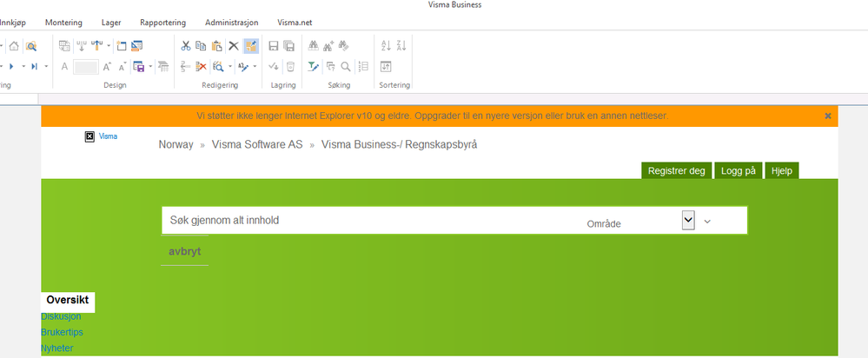Open Visma Business-/ Regnskapsbyrå breadcrumb link
Screen dimensions: 868x358
coord(399,145)
